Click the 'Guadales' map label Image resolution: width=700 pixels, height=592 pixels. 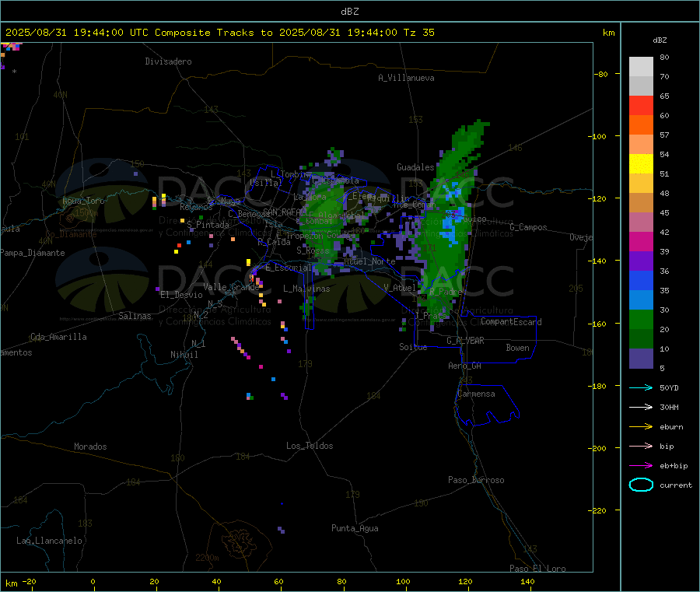pos(415,167)
